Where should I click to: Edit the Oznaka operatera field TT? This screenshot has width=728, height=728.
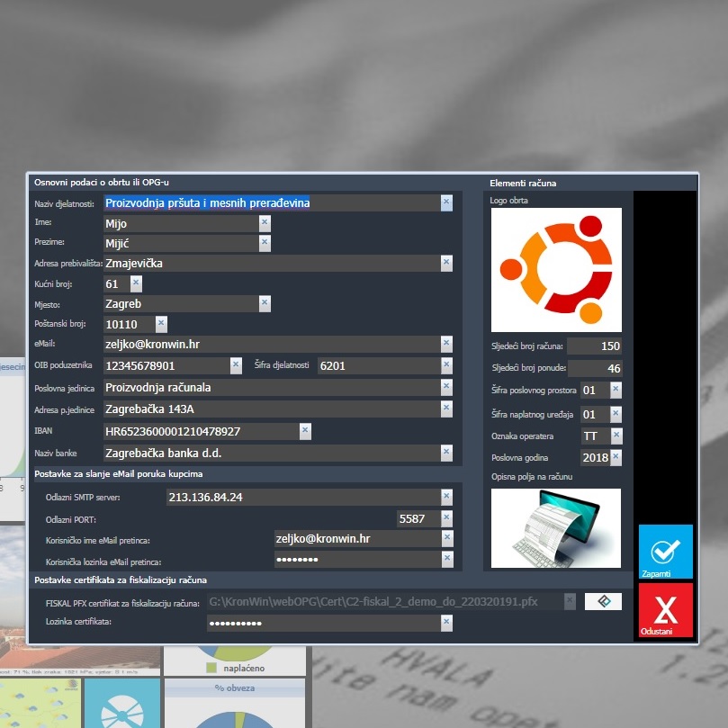click(x=595, y=436)
